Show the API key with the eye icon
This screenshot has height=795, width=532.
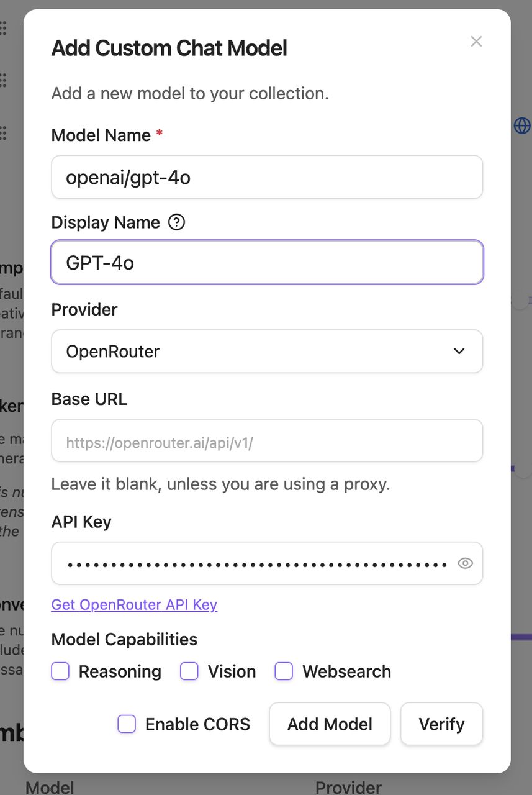coord(465,563)
